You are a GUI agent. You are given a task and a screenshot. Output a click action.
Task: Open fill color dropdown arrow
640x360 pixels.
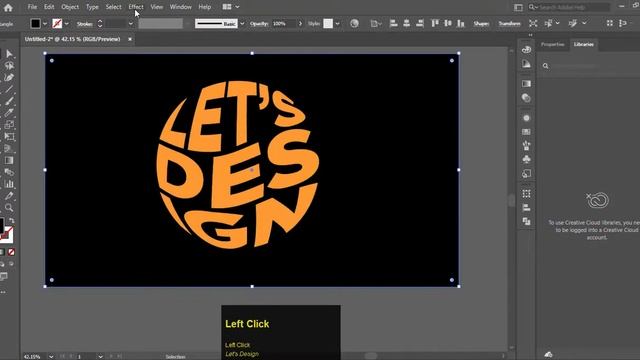tap(45, 24)
